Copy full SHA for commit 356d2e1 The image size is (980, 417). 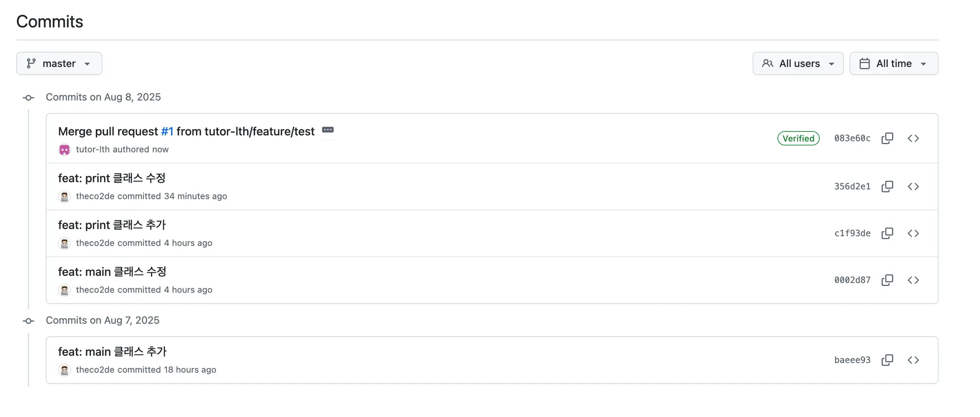[x=887, y=187]
